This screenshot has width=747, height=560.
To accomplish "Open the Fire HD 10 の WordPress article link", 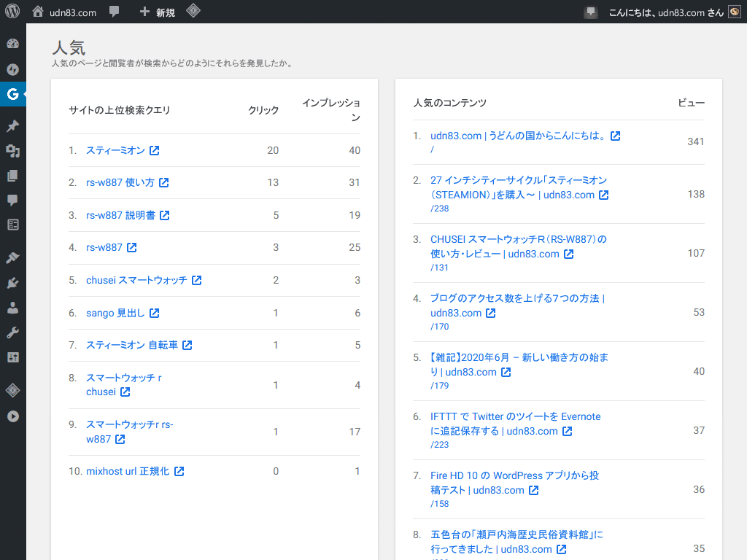I will coord(515,483).
